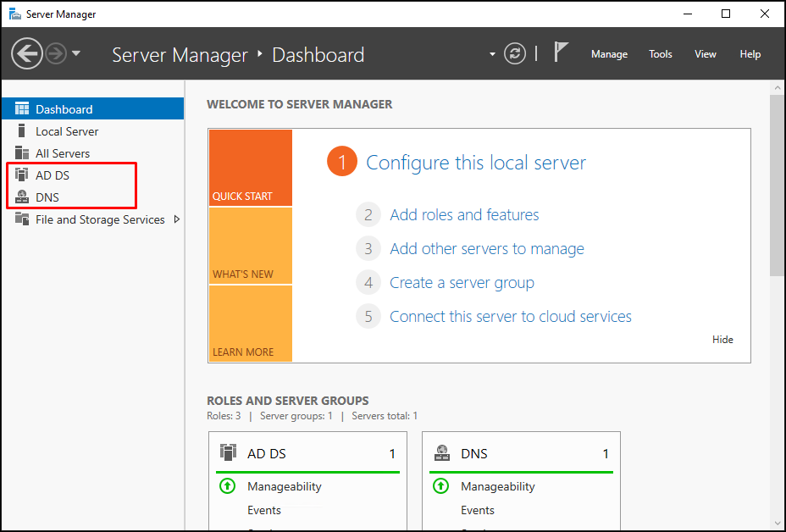Image resolution: width=786 pixels, height=532 pixels.
Task: Open Manageability in the DNS tile
Action: tap(498, 486)
